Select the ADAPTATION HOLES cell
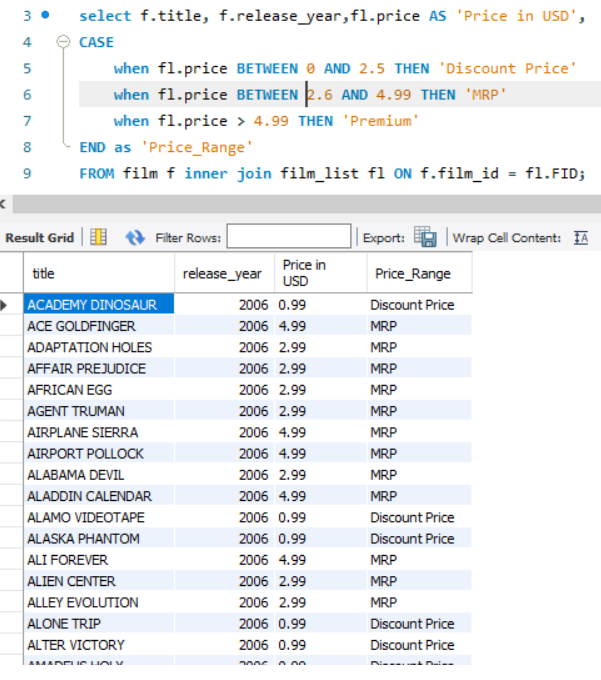This screenshot has width=601, height=680. tap(99, 347)
